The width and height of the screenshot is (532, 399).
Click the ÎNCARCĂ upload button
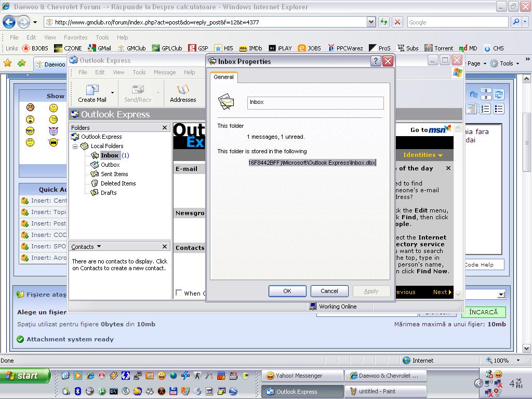pyautogui.click(x=483, y=312)
